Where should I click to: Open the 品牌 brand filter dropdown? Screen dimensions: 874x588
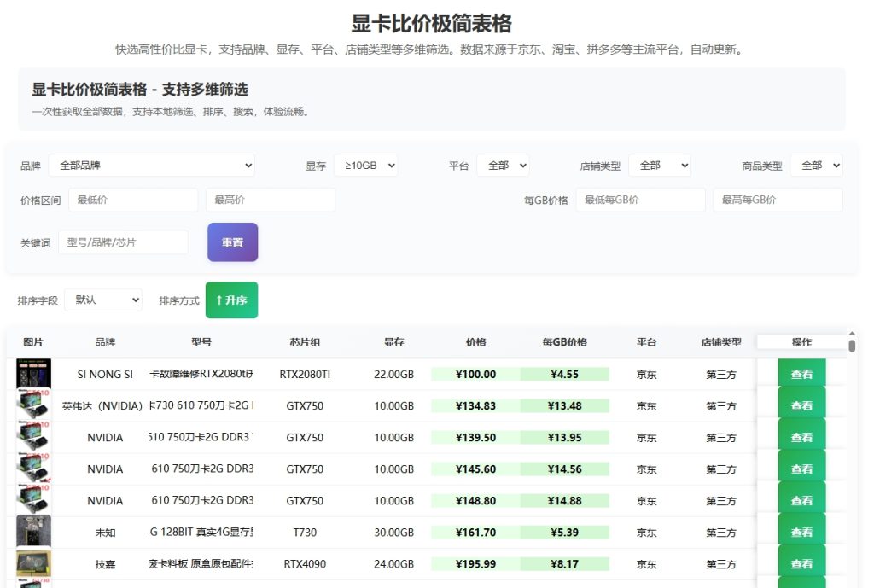click(152, 165)
